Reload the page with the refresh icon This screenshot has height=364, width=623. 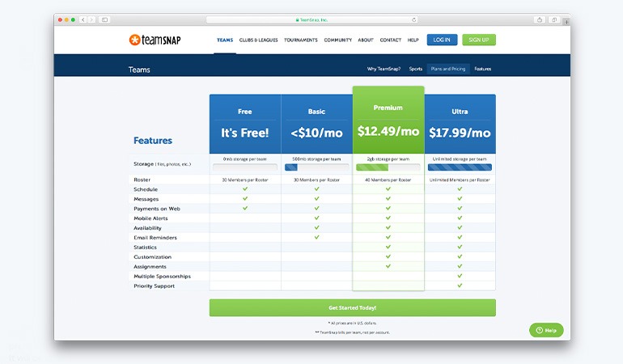(414, 19)
